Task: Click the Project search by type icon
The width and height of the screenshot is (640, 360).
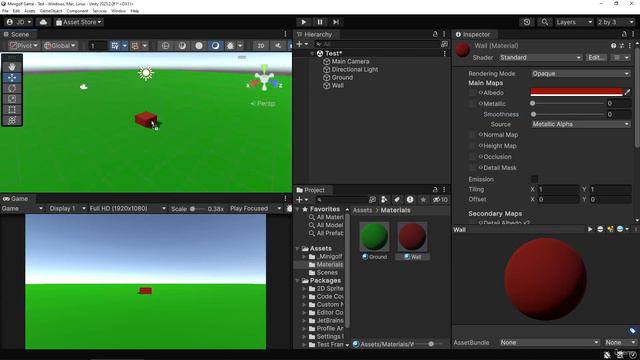Action: (x=384, y=200)
